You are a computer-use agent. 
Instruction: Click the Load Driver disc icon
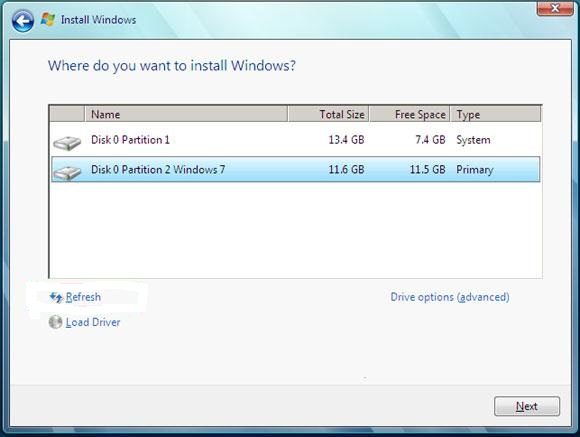(55, 322)
